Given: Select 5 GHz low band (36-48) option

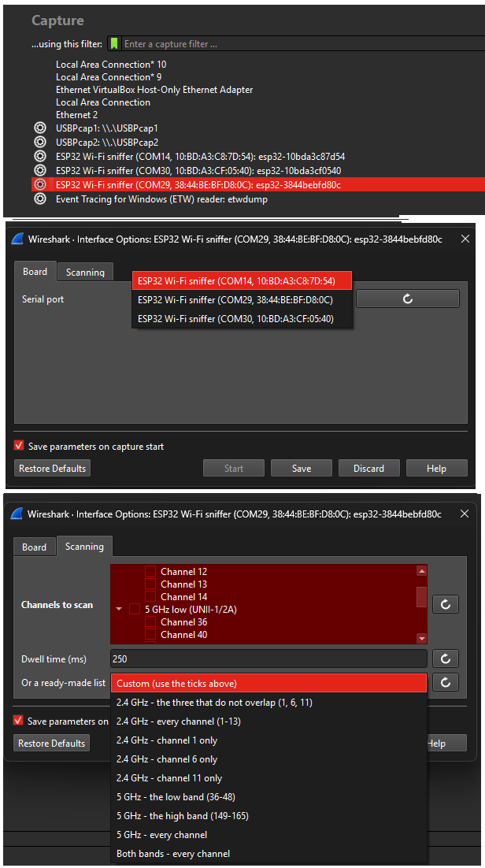Looking at the screenshot, I should coord(269,796).
